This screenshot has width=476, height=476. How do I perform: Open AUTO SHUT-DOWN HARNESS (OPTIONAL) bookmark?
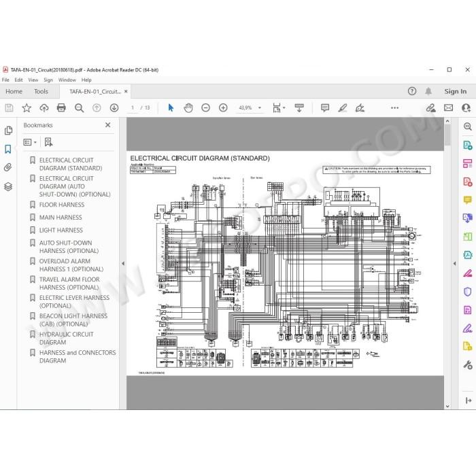[x=69, y=247]
